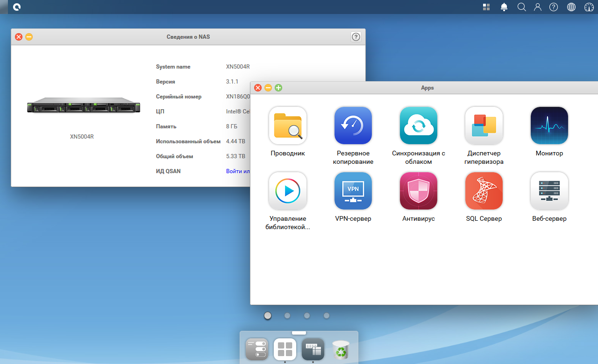The width and height of the screenshot is (598, 364).
Task: Switch to the second desktop page dot
Action: point(287,315)
